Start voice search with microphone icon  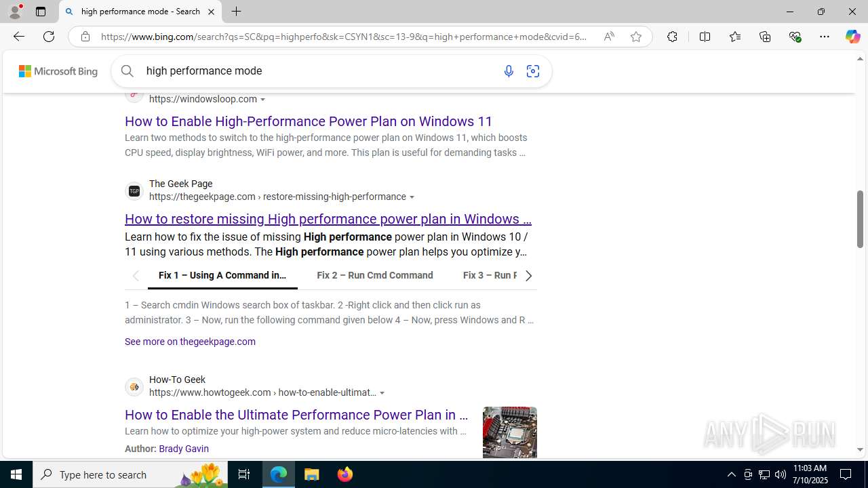click(509, 71)
